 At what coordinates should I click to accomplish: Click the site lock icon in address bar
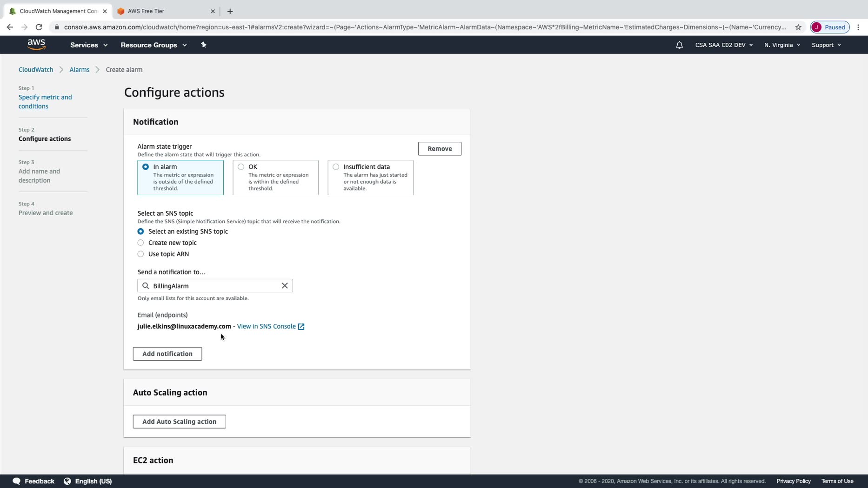pyautogui.click(x=57, y=27)
